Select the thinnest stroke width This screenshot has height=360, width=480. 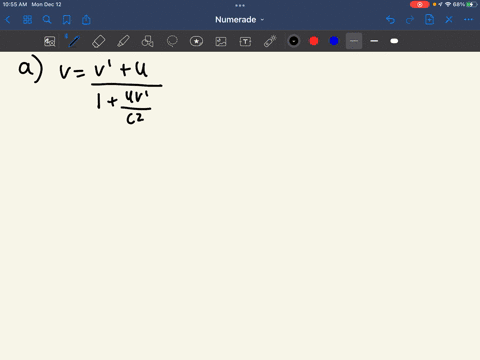point(354,41)
